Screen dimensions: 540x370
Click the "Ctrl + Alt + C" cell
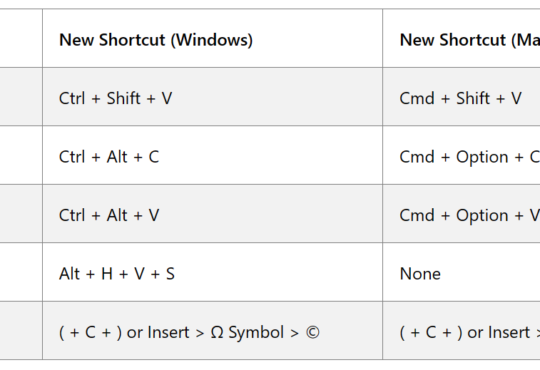(x=212, y=155)
